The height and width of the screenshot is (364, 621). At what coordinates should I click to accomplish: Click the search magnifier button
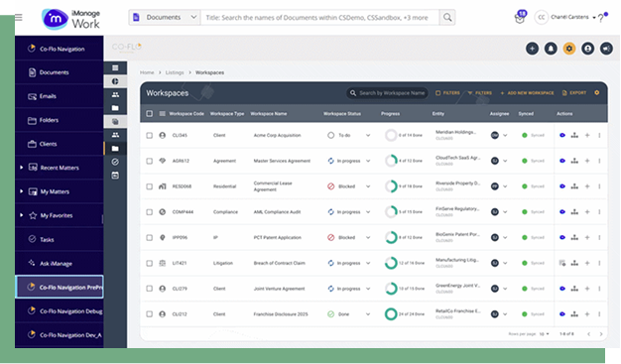point(447,18)
